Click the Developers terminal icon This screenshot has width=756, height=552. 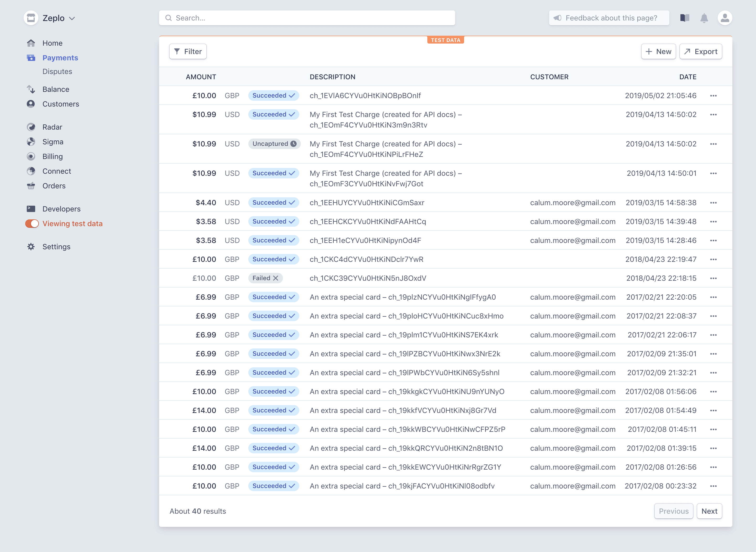click(x=31, y=209)
